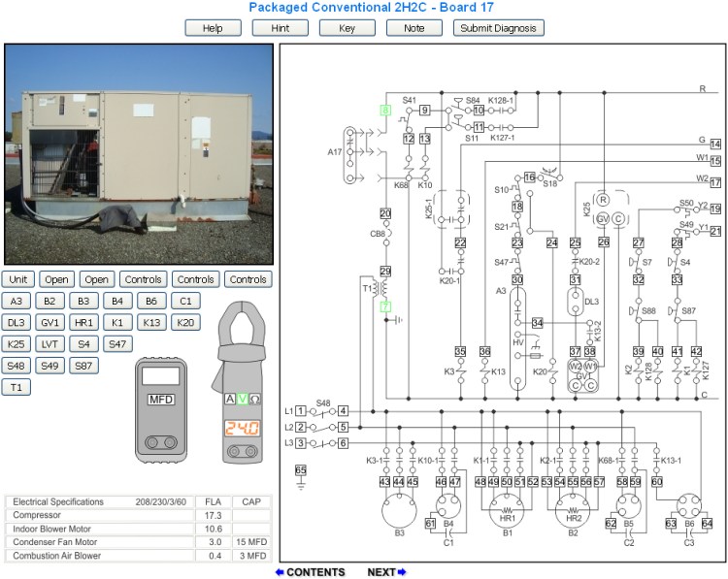Image resolution: width=728 pixels, height=579 pixels.
Task: Probe test point 35 above K3 coil
Action: coord(460,352)
